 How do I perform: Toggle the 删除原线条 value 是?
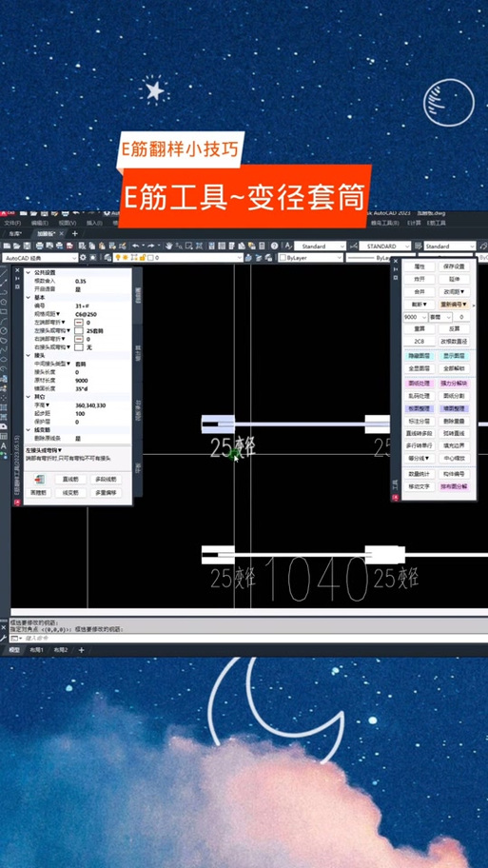[x=78, y=439]
